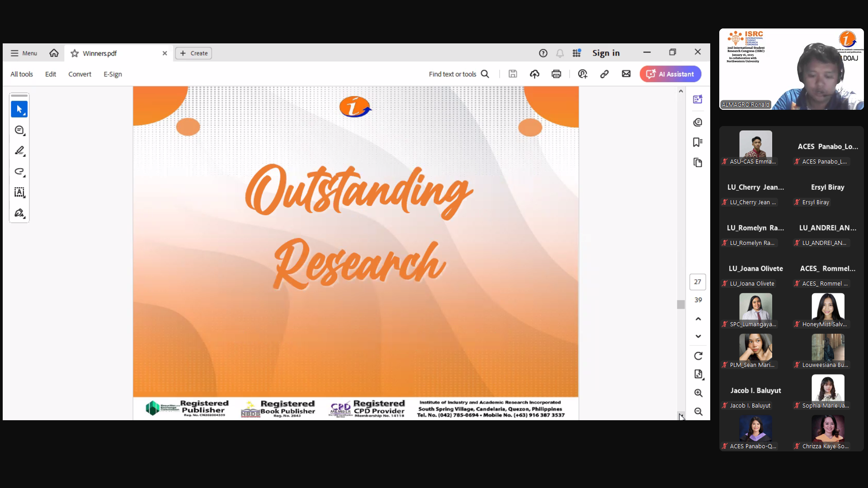Send file by email icon
Viewport: 868px width, 488px height.
point(626,74)
